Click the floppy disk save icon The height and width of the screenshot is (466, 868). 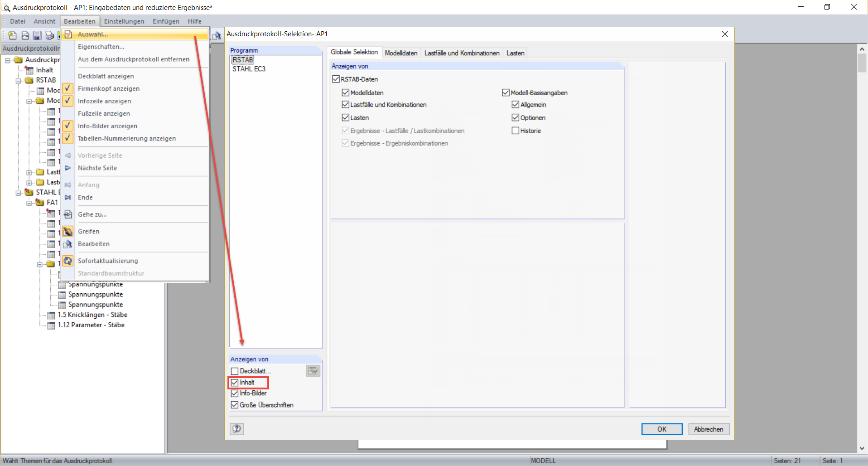click(37, 35)
